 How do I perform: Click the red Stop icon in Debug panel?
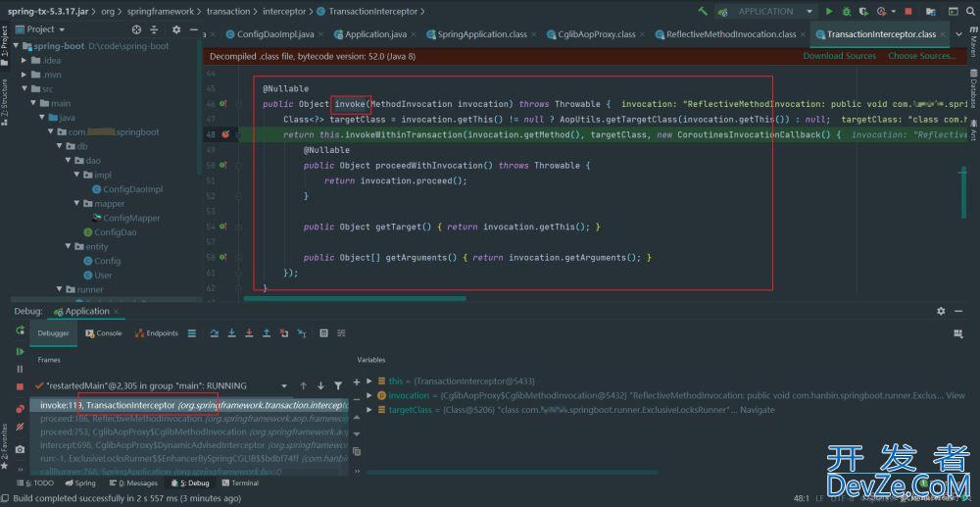[x=20, y=387]
